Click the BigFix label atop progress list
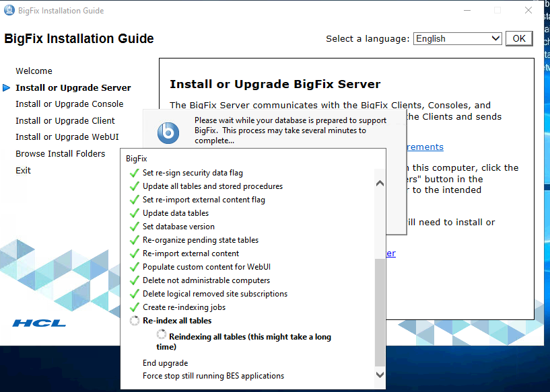Viewport: 550px width, 392px height. 137,159
